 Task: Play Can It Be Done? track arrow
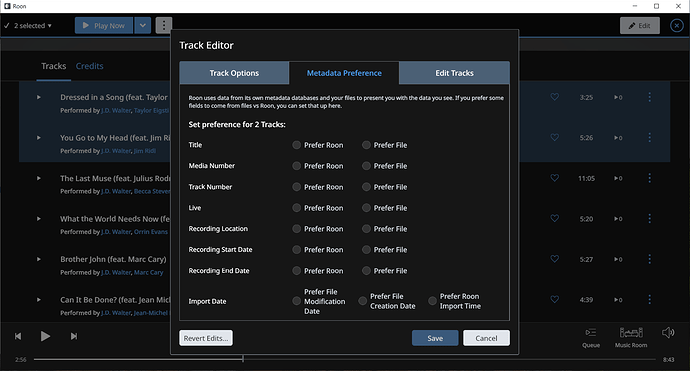(x=39, y=299)
